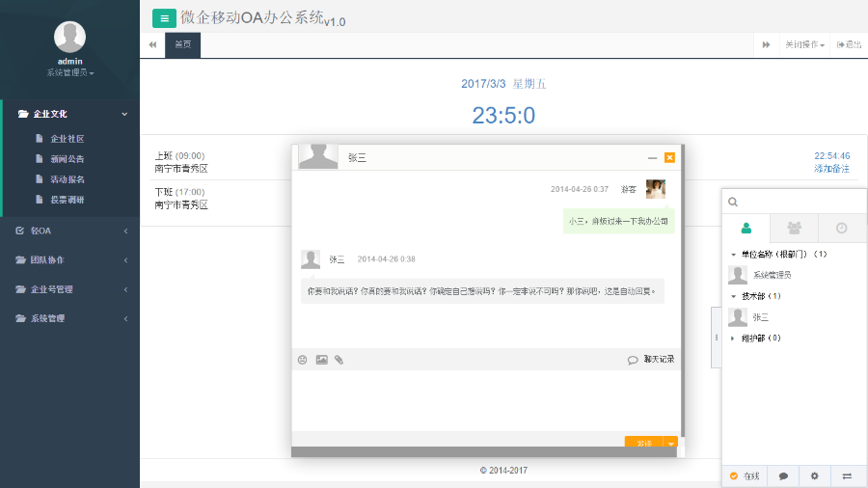Click the chat message input area
Screen dimensions: 868x488
[x=486, y=401]
